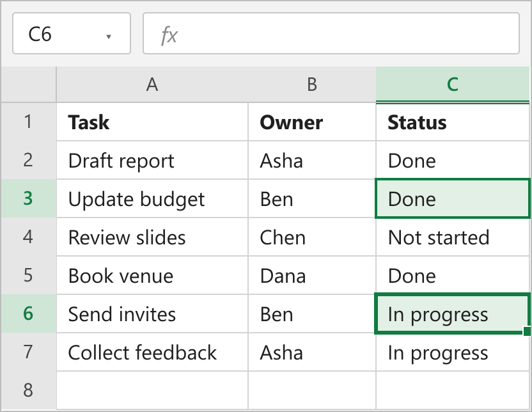Select row 5 header
The image size is (532, 412).
[x=29, y=275]
